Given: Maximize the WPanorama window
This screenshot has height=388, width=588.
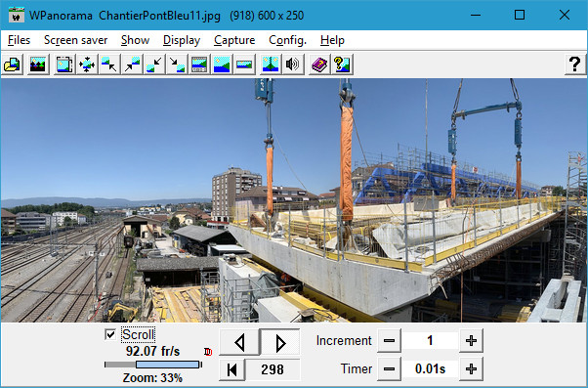Looking at the screenshot, I should coord(520,15).
